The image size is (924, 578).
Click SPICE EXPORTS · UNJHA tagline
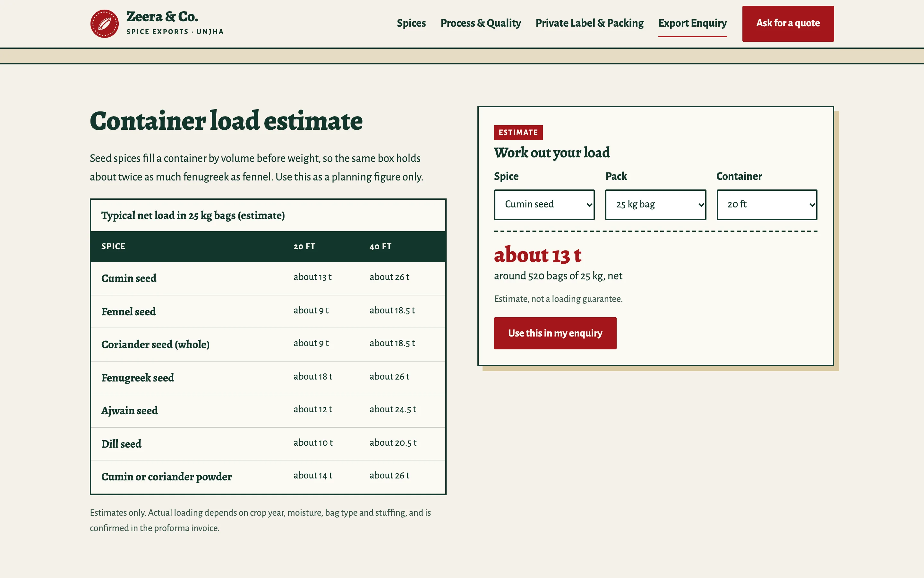[175, 32]
